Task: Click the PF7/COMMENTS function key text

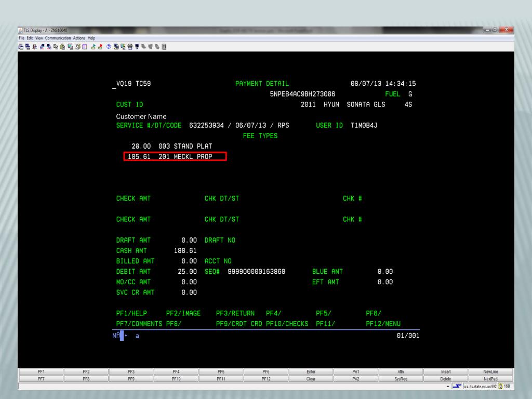Action: pyautogui.click(x=139, y=324)
